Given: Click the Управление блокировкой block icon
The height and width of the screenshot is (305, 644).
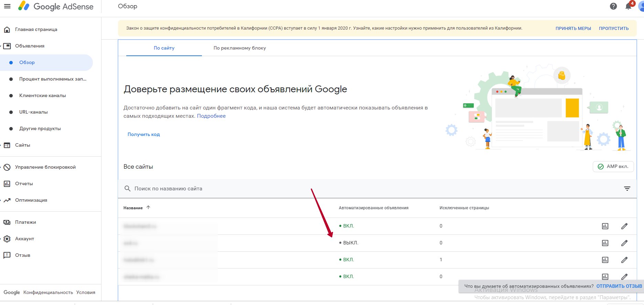Looking at the screenshot, I should (x=7, y=167).
